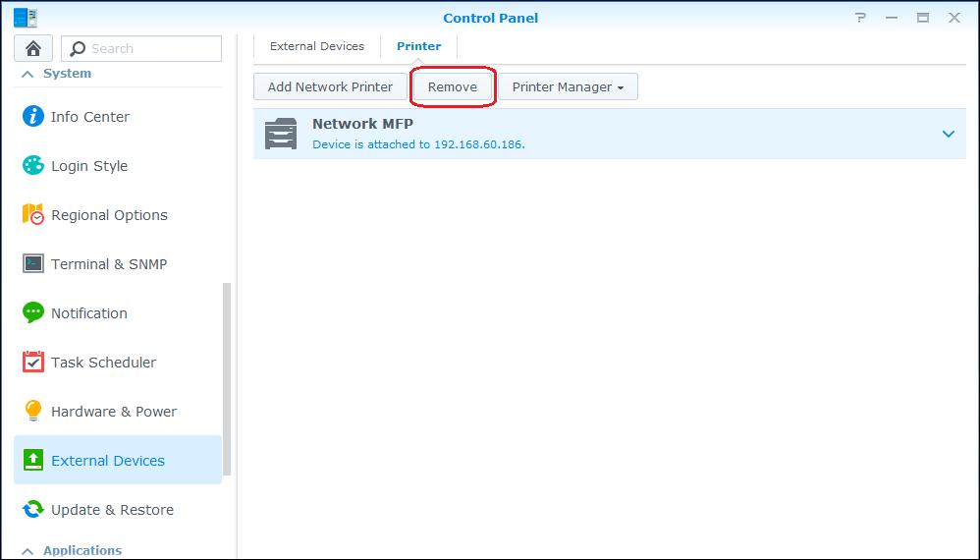Collapse the System section
The image size is (980, 560).
pos(27,74)
